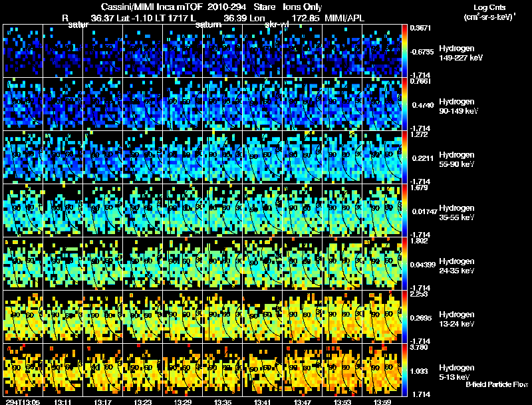Click the 1.679 color scale value
This screenshot has height=405, width=532.
(419, 188)
